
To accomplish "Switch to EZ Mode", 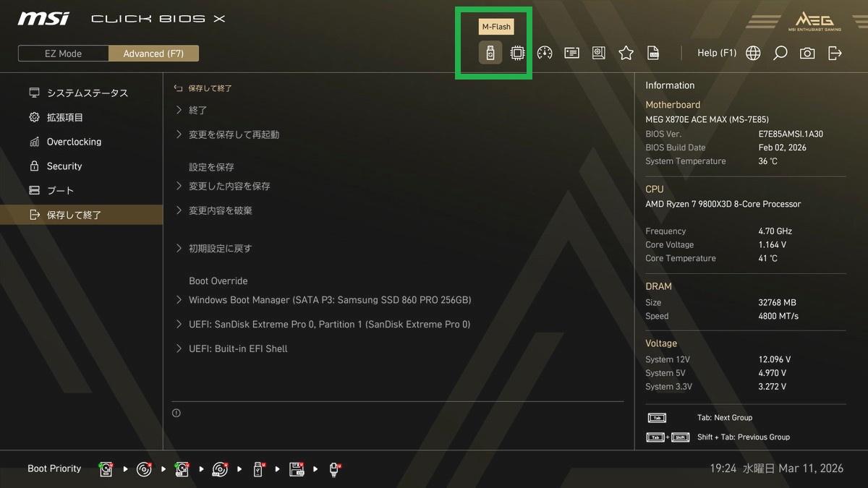I will pos(64,53).
